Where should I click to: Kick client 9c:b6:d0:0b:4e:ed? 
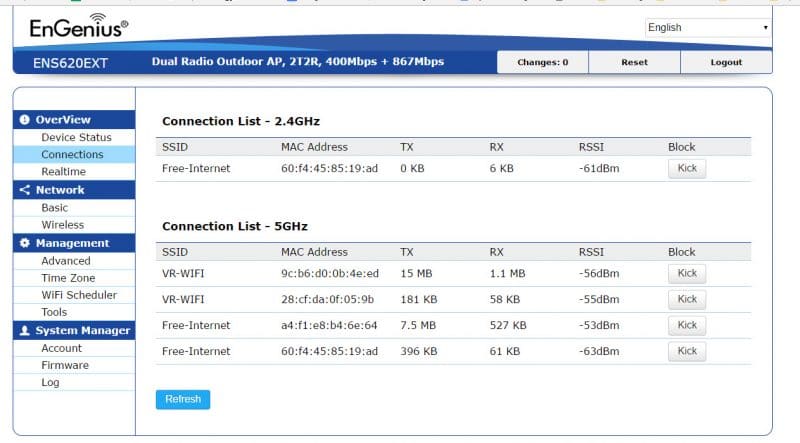[686, 273]
